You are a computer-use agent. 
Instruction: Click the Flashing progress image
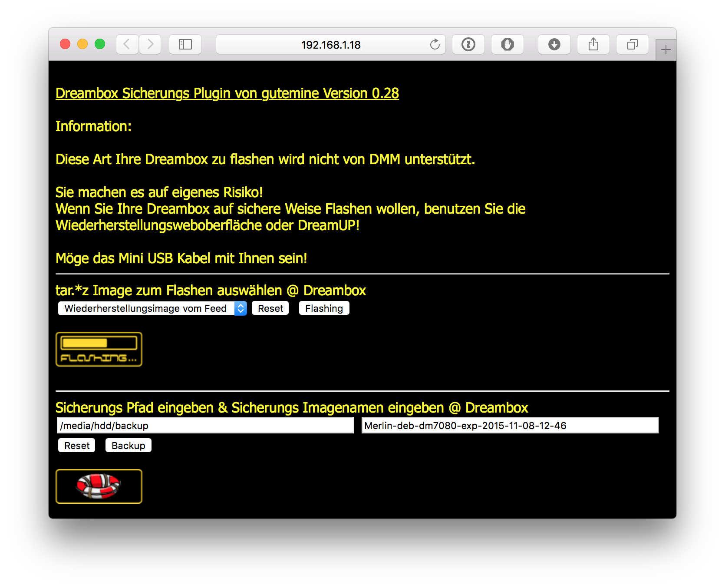coord(99,349)
